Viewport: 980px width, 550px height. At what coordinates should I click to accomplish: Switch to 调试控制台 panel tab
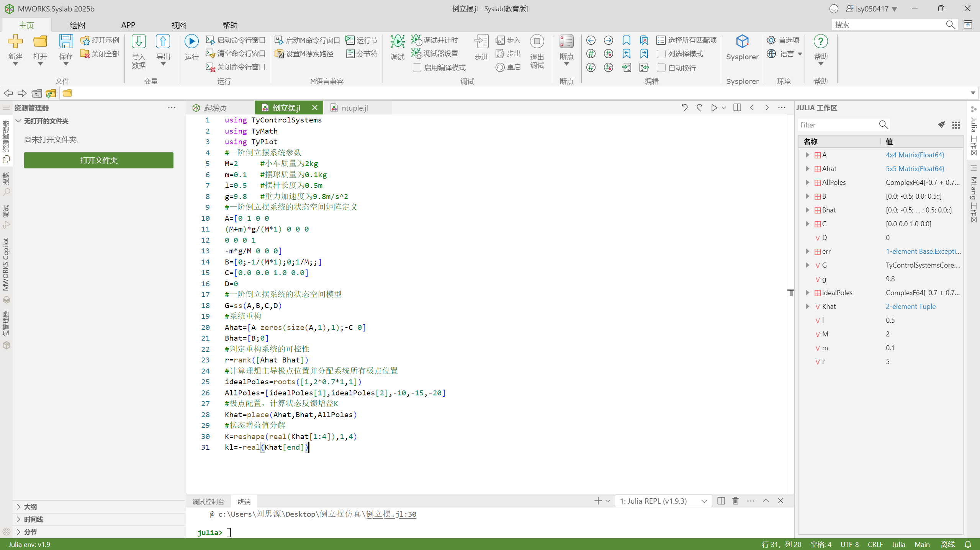[208, 501]
